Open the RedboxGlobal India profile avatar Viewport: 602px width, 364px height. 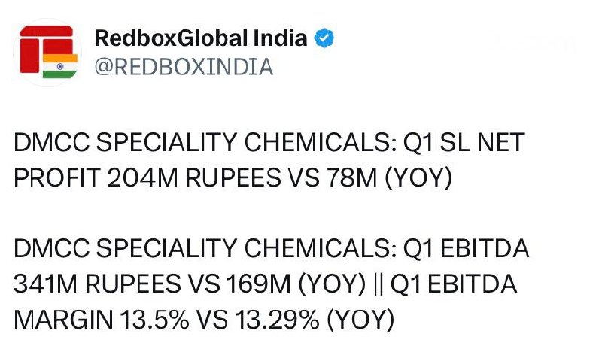[x=48, y=53]
